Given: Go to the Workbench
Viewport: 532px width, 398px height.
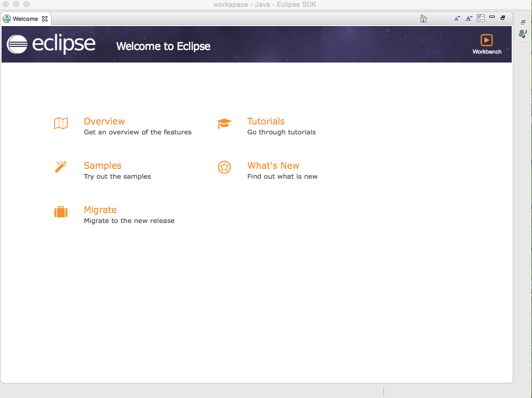Looking at the screenshot, I should pos(487,44).
